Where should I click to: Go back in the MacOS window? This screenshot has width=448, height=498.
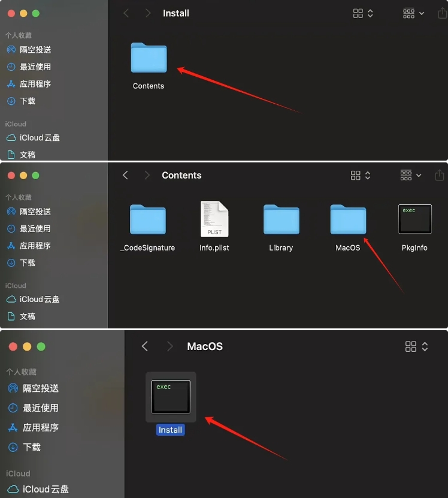point(145,346)
